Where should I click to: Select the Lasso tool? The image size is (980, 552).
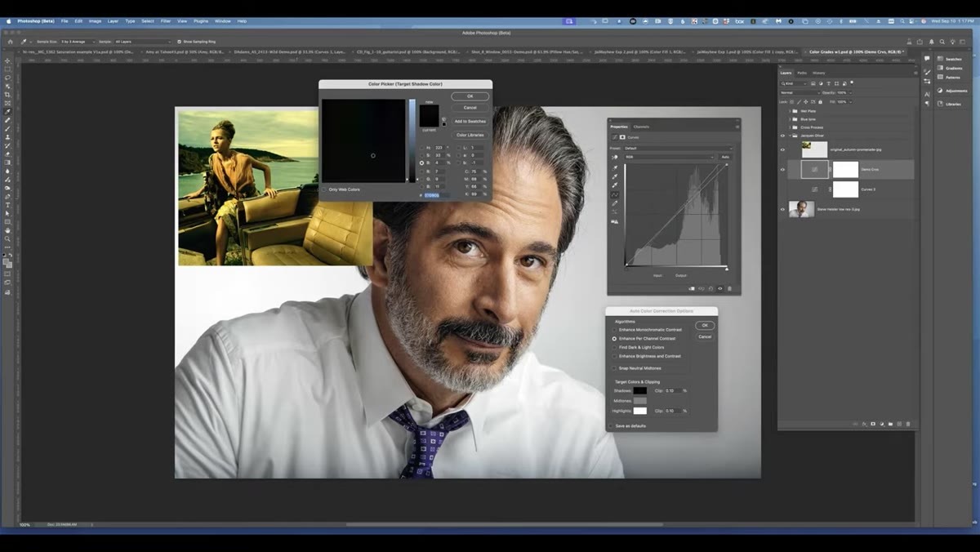tap(8, 78)
